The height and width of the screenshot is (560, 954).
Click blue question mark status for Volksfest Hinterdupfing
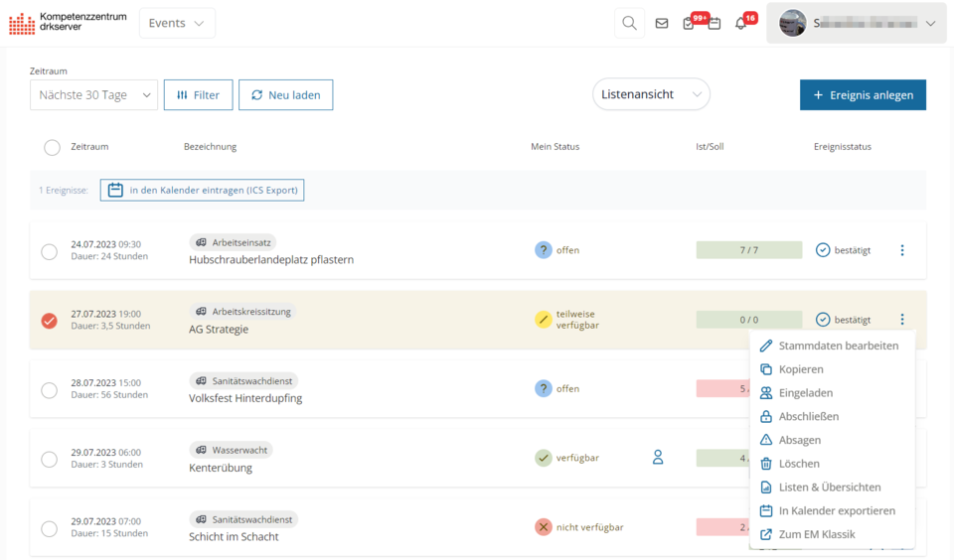(x=544, y=388)
